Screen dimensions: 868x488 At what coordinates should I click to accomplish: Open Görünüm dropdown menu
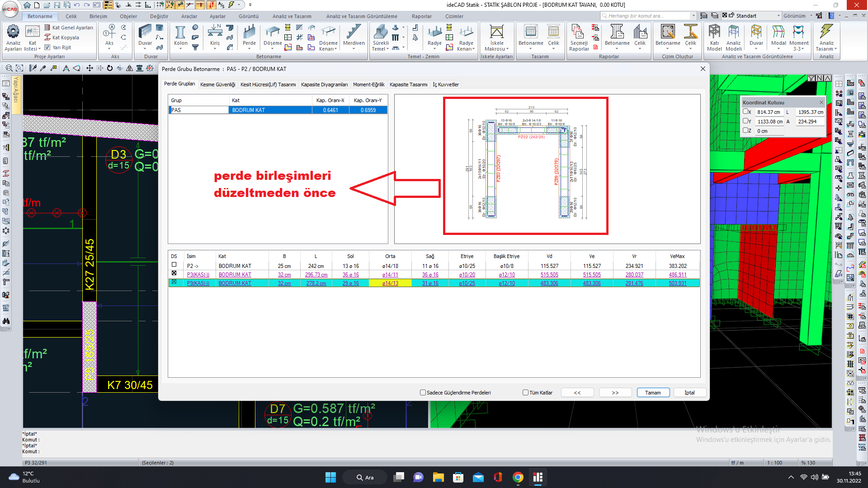pyautogui.click(x=798, y=16)
